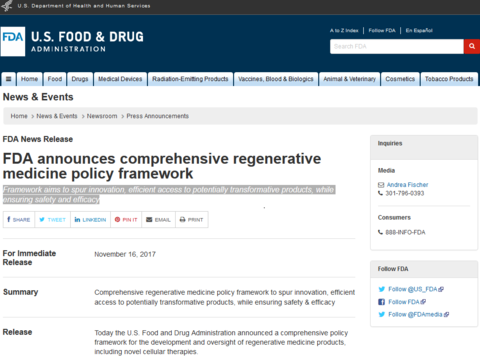The width and height of the screenshot is (480, 360).
Task: Open the Tobacco Products tab
Action: [x=449, y=79]
